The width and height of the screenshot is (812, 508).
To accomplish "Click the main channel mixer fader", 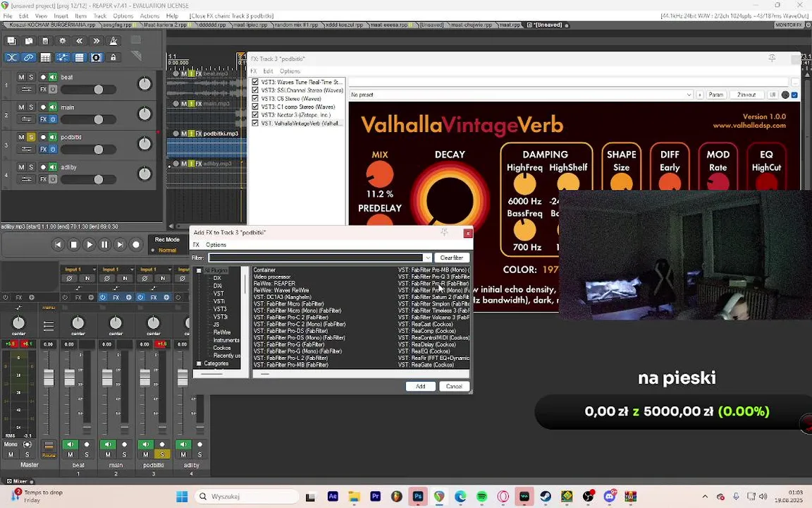I will pyautogui.click(x=107, y=377).
